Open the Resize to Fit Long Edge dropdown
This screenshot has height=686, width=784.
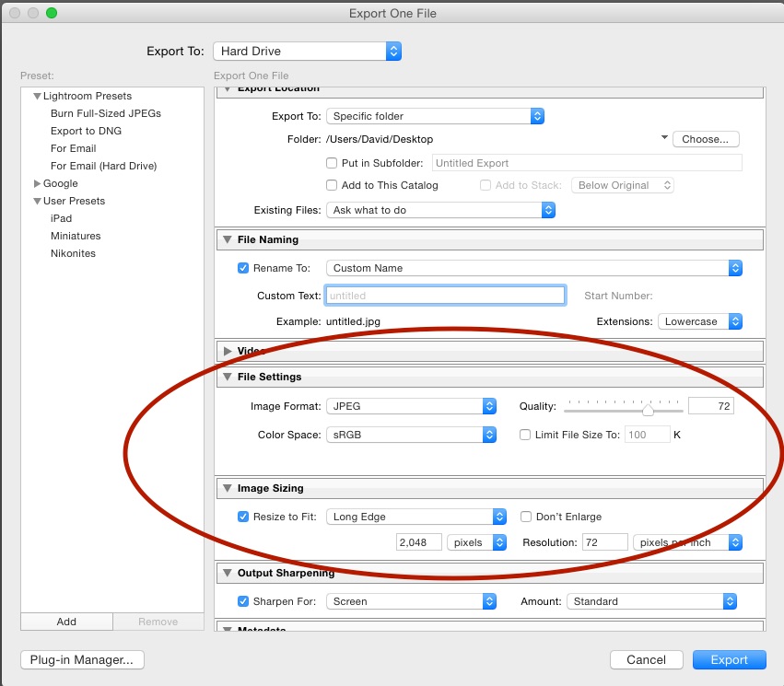pos(416,517)
